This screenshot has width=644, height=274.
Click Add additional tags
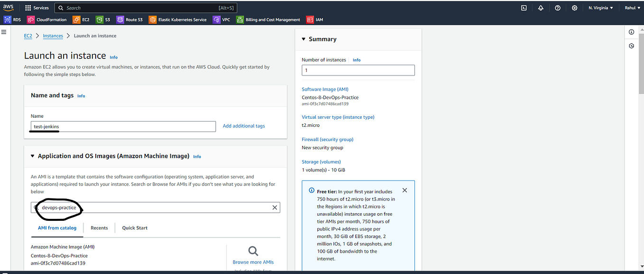coord(243,126)
